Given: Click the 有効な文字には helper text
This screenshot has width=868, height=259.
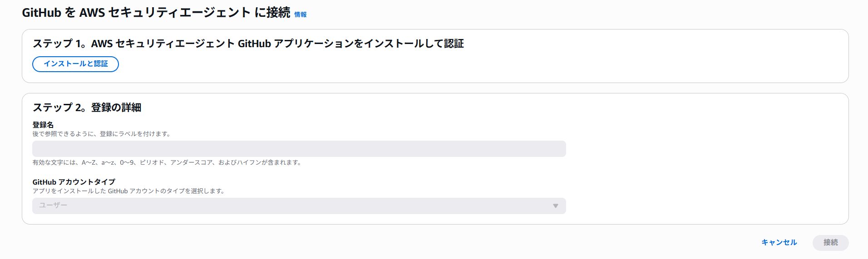Looking at the screenshot, I should [x=167, y=162].
